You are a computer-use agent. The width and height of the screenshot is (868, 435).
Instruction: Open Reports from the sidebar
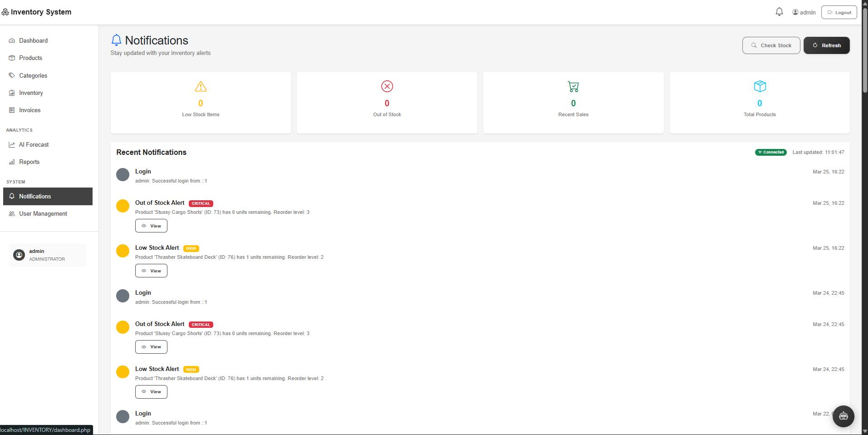29,162
